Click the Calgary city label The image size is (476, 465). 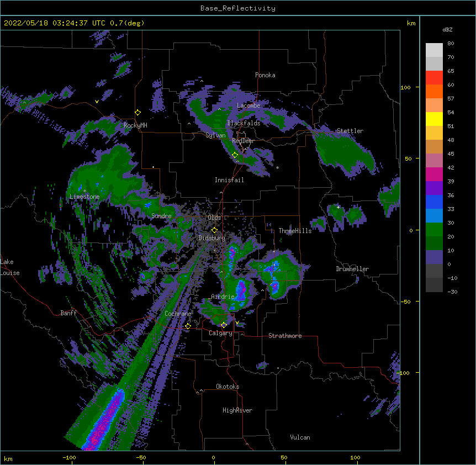(220, 333)
